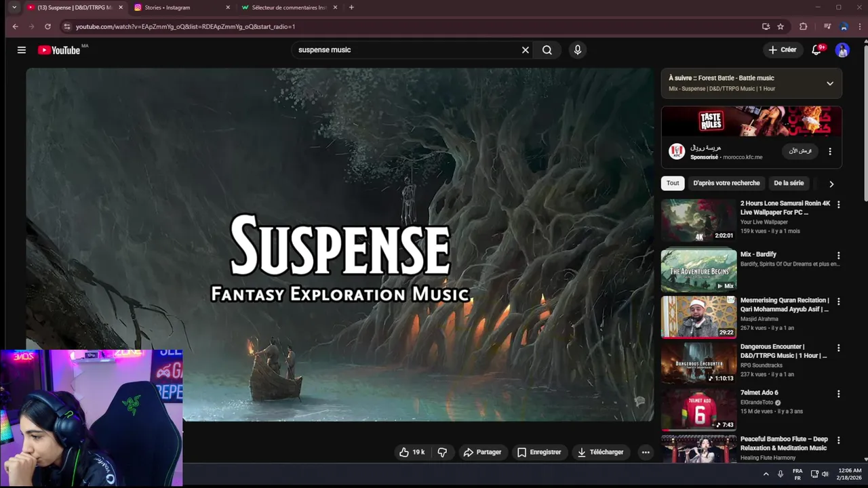Install app icon in address bar
The width and height of the screenshot is (868, 488).
[766, 26]
